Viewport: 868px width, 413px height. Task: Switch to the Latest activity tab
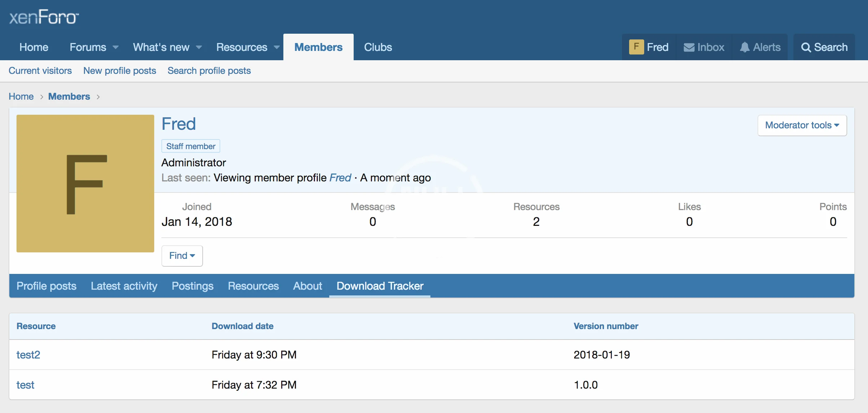124,286
